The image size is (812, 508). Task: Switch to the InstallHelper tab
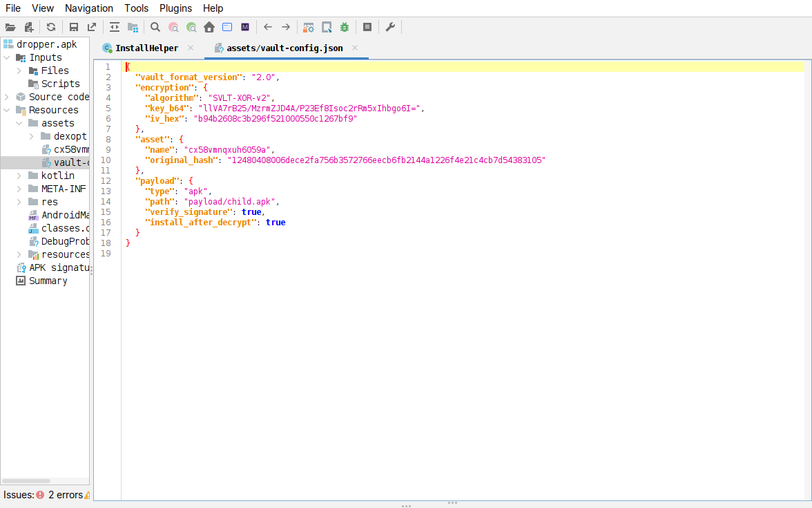146,48
